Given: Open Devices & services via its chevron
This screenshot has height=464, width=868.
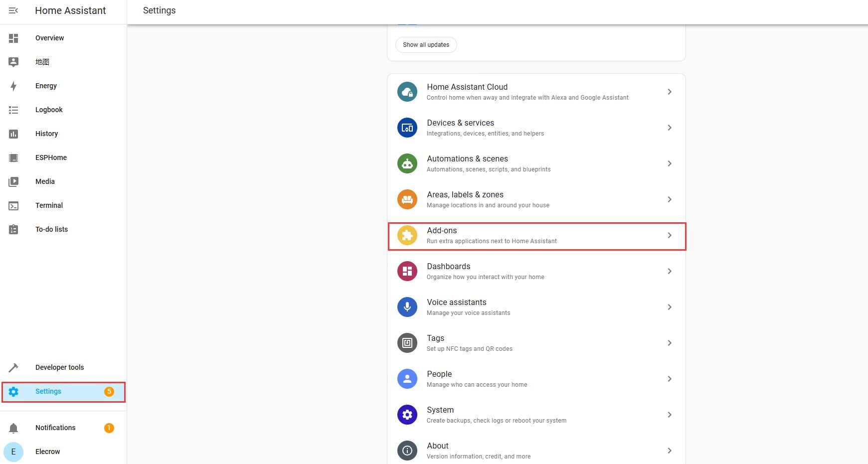Looking at the screenshot, I should tap(670, 128).
